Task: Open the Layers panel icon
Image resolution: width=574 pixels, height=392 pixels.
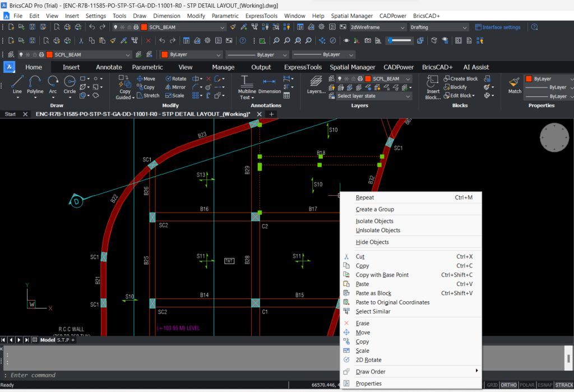Action: coord(316,85)
